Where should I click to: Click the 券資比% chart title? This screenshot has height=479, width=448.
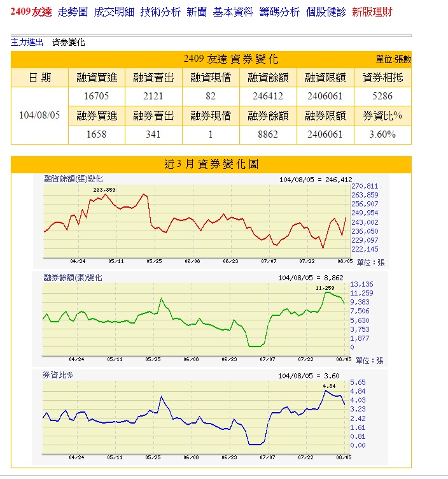[57, 375]
